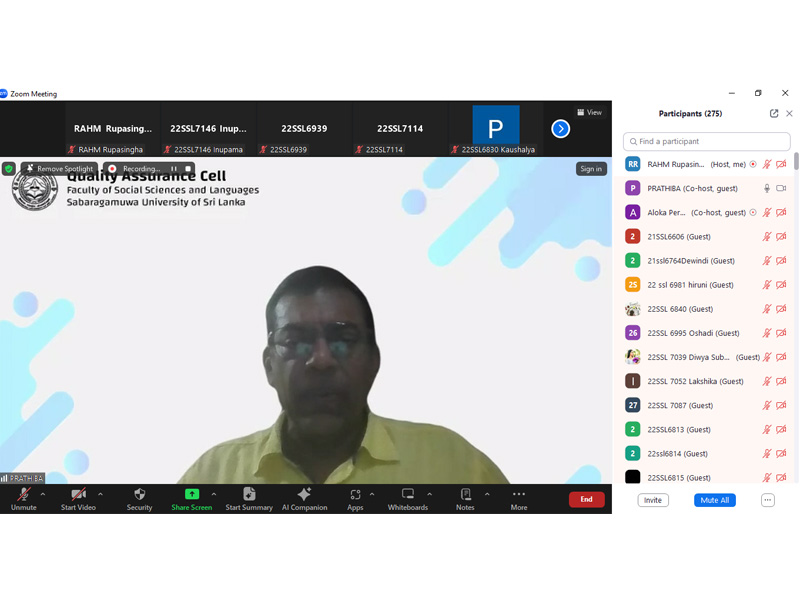Expand audio options arrow beside Unmute
This screenshot has width=800, height=600.
tap(43, 494)
